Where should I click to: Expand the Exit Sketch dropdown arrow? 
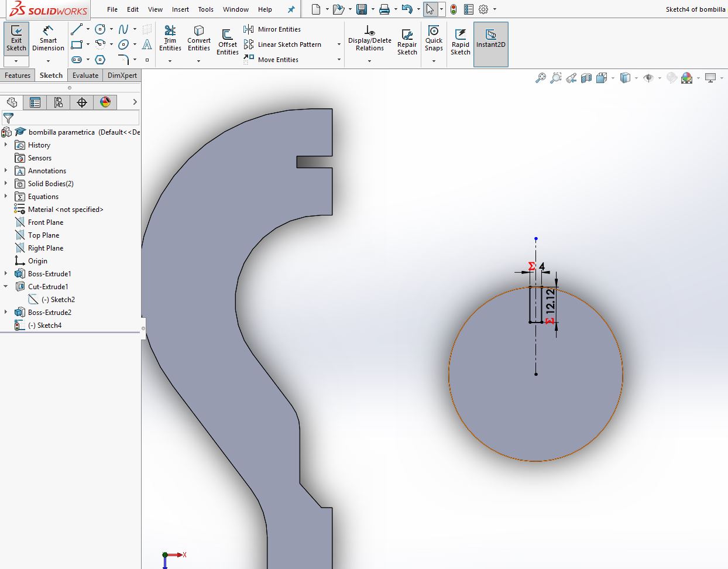tap(16, 61)
